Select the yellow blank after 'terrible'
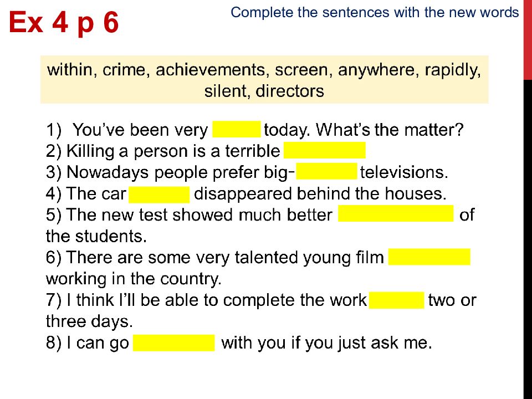Viewport: 532px width, 399px height. 324,150
